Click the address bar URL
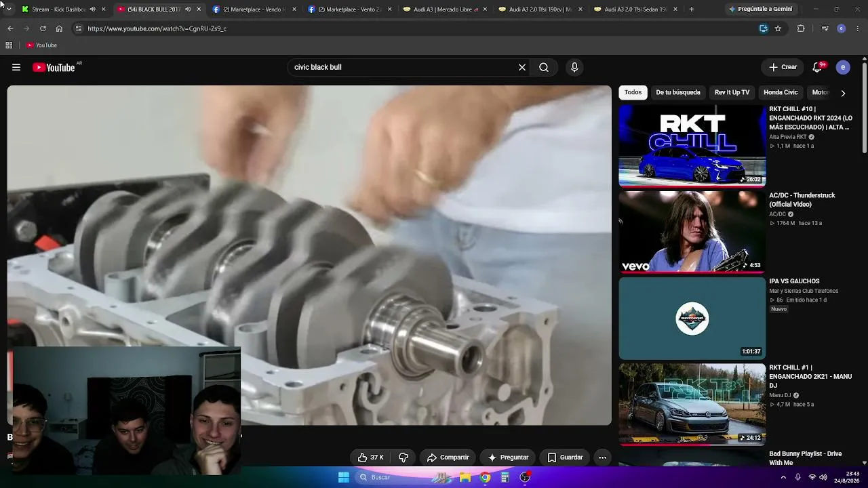Viewport: 868px width, 488px height. 157,28
